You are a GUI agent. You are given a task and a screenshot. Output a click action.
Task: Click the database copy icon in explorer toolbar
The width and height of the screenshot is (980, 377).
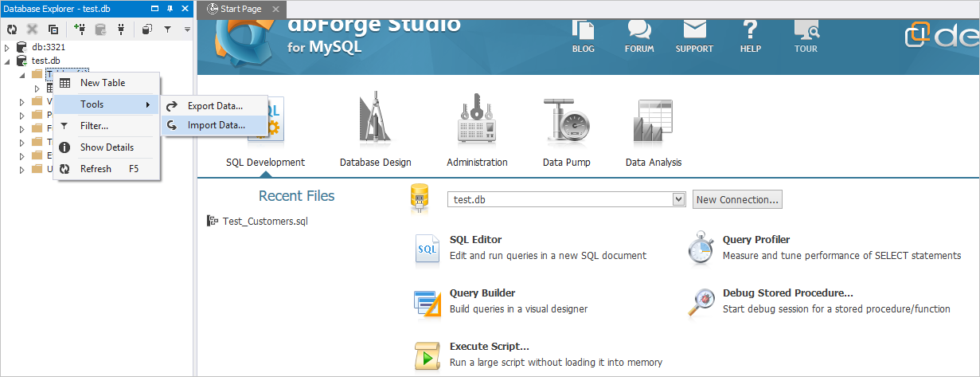point(146,29)
